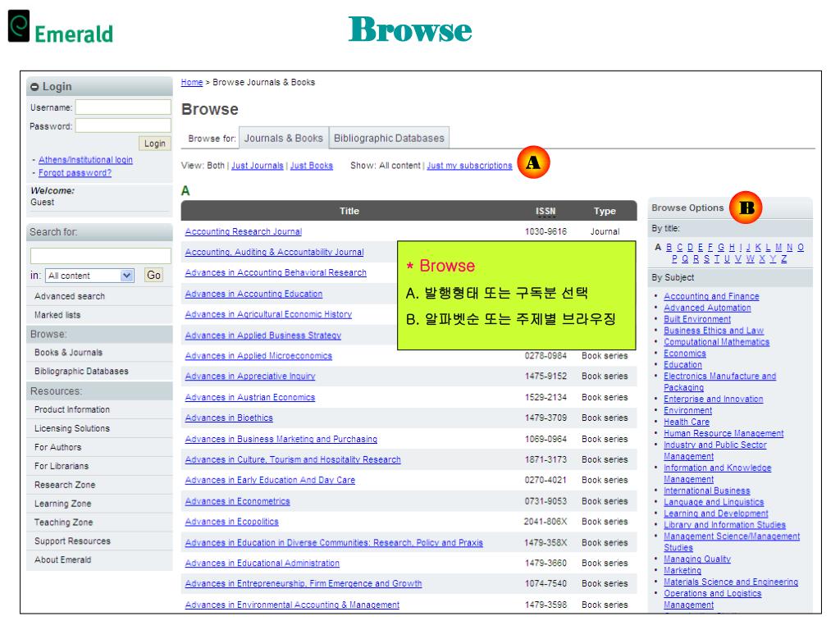Open Advances in Austrian Economics

pos(250,398)
